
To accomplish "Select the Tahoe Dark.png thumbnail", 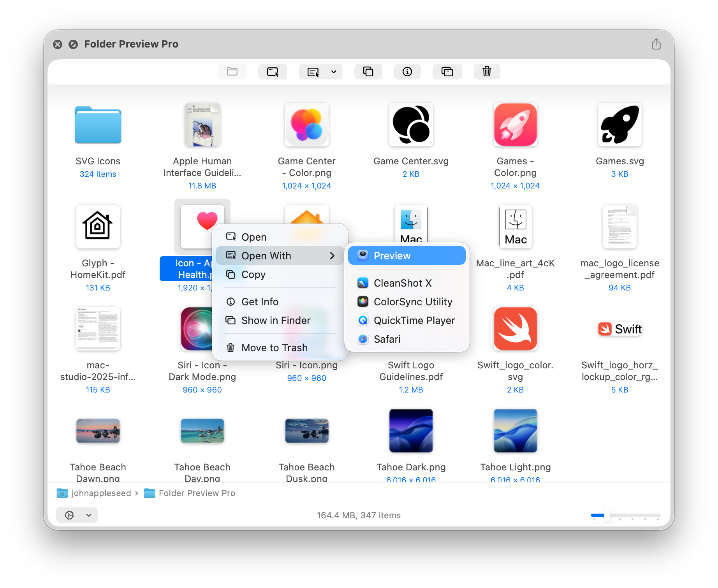I will point(411,431).
